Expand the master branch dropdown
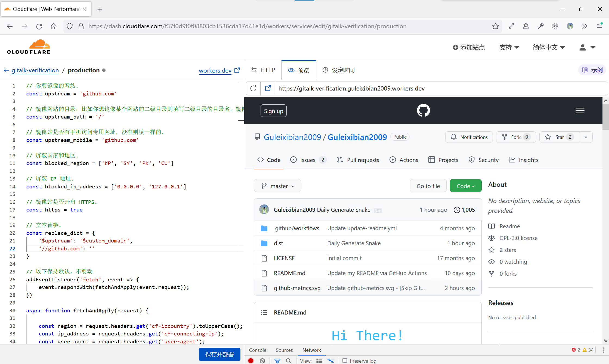 [277, 186]
